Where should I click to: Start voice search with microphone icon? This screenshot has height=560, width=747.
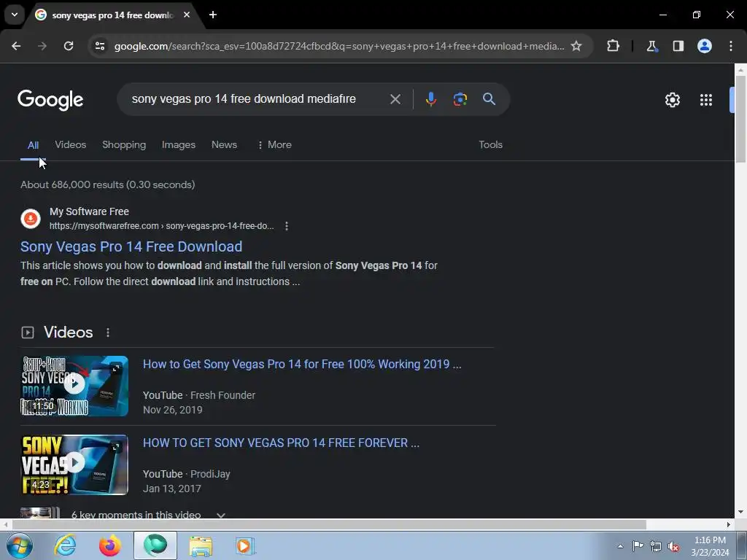click(430, 99)
